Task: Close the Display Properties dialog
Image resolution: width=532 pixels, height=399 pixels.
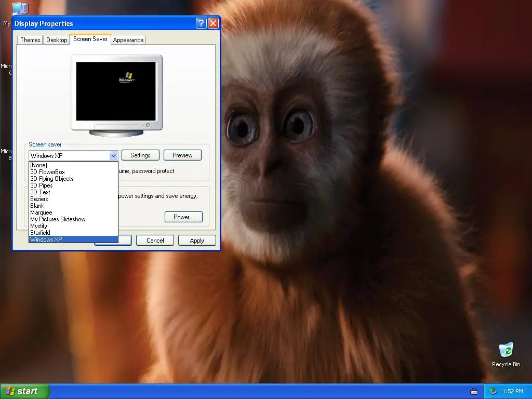Action: 213,23
